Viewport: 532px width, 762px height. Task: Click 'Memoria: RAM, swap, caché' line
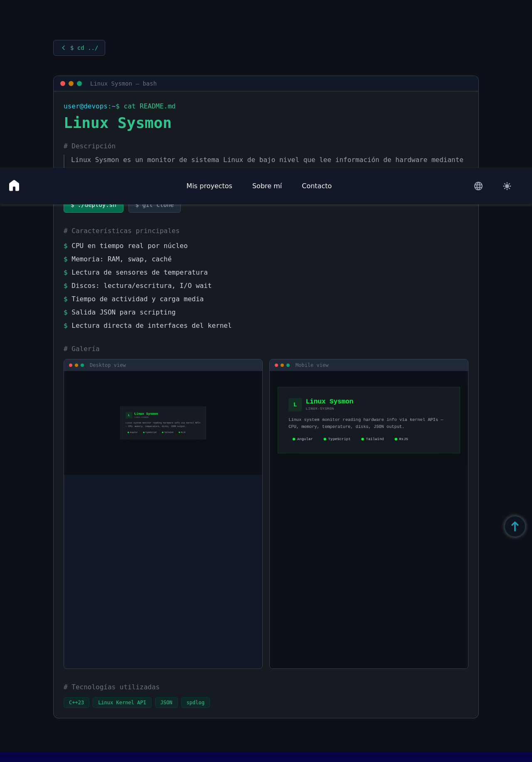point(121,259)
